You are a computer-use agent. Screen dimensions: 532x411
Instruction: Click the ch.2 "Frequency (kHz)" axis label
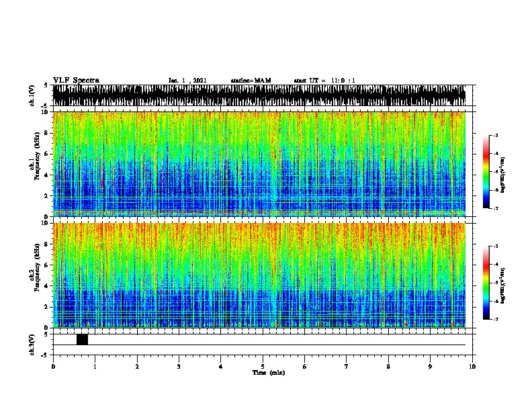(x=37, y=267)
